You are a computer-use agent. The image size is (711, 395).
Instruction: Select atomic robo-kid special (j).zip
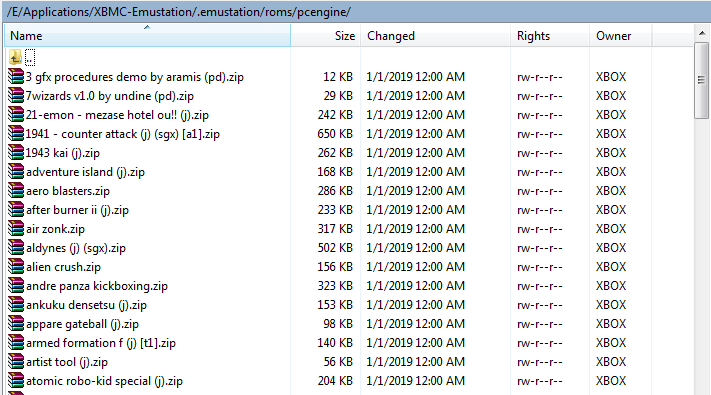click(104, 380)
